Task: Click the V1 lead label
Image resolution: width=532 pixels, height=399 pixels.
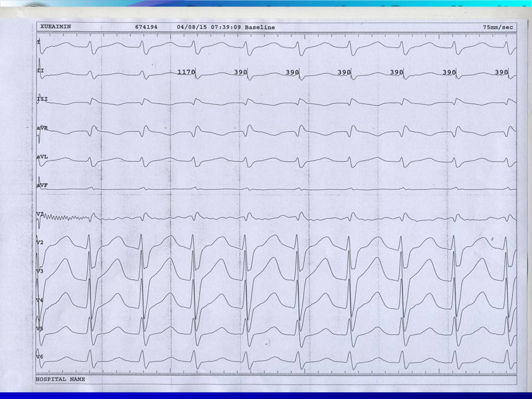Action: 40,214
